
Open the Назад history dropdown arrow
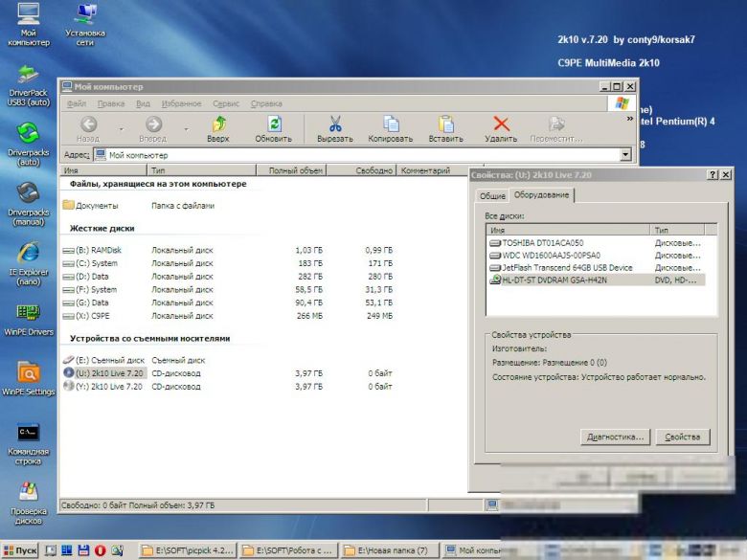(x=121, y=129)
